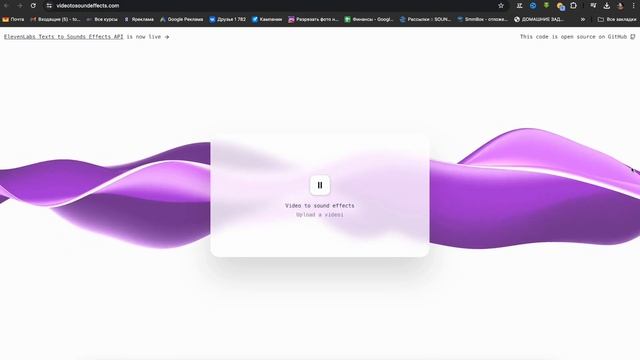Open the Яреклама bookmark
The height and width of the screenshot is (360, 640).
coord(139,19)
